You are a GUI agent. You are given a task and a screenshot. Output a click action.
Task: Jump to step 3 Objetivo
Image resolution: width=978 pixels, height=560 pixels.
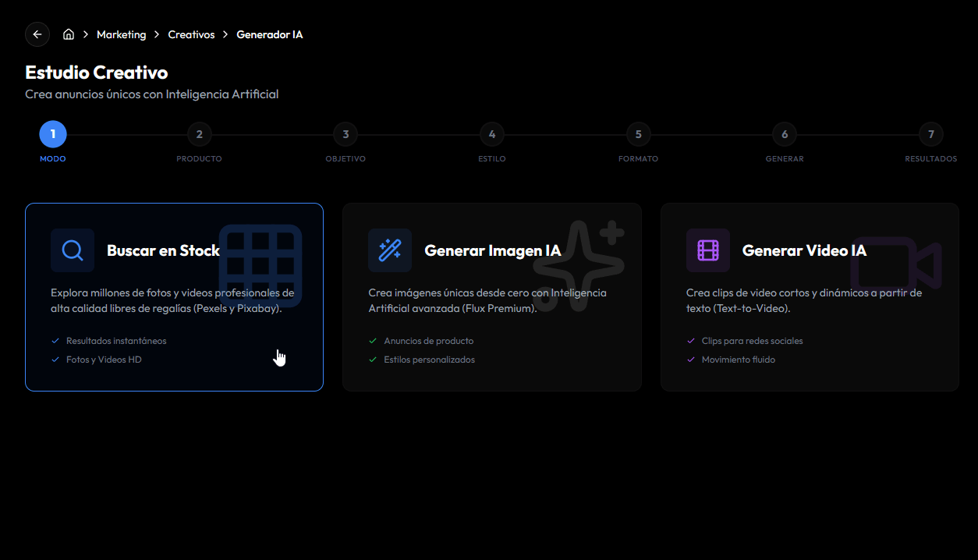(345, 134)
